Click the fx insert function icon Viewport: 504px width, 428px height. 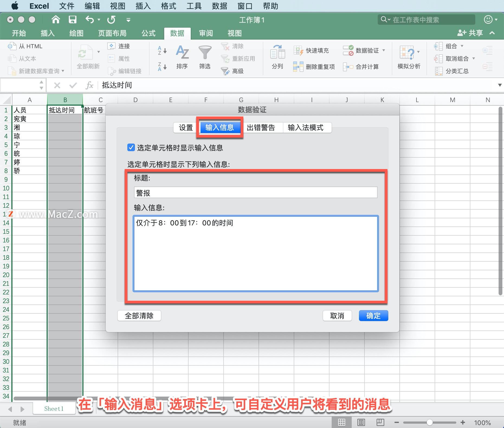click(89, 85)
